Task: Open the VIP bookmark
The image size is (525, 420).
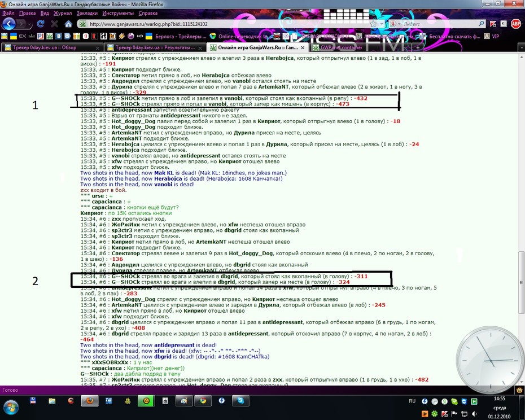Action: coord(492,36)
